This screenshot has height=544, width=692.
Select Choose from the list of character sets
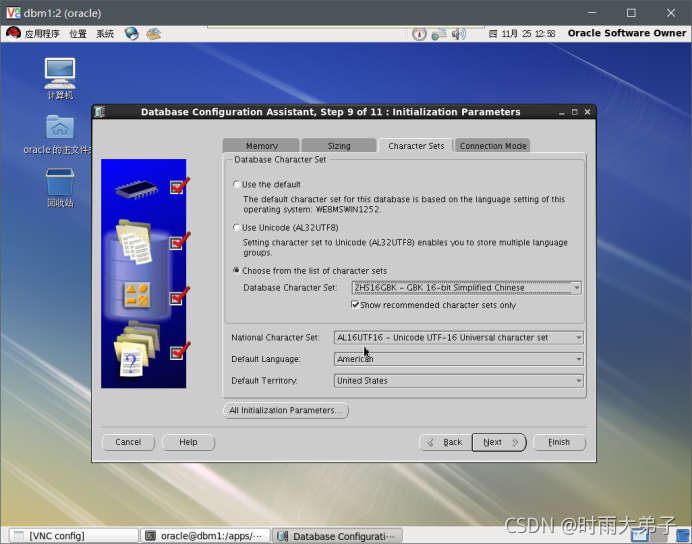[237, 270]
